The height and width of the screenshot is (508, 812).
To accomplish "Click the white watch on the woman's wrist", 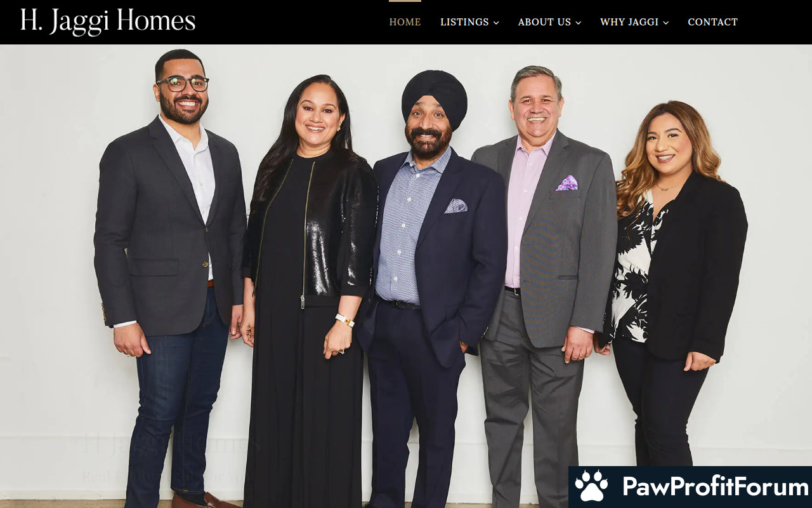I will pos(344,319).
